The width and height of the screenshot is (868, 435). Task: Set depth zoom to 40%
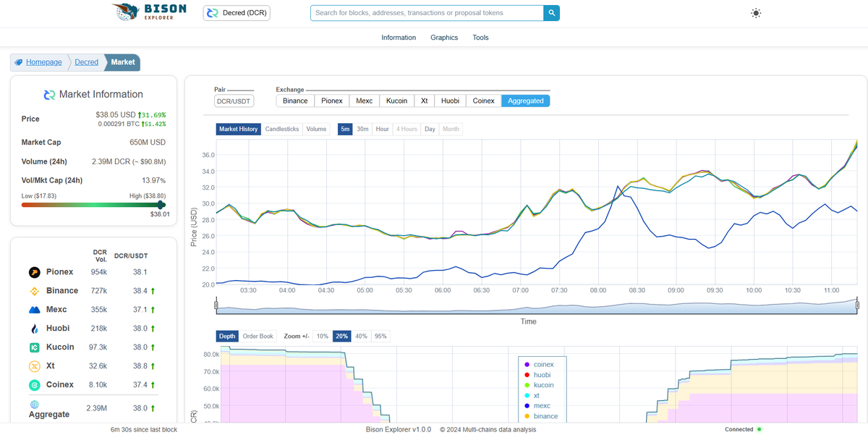click(361, 337)
